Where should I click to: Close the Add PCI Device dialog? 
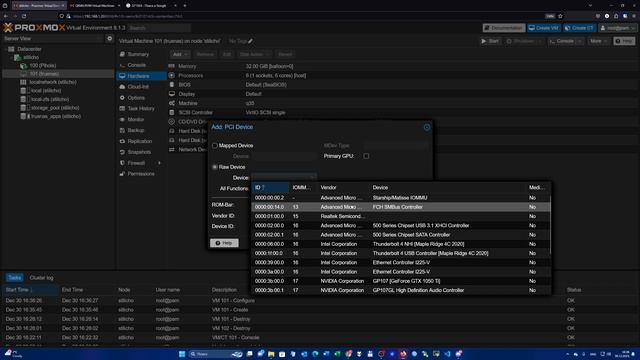coord(427,127)
